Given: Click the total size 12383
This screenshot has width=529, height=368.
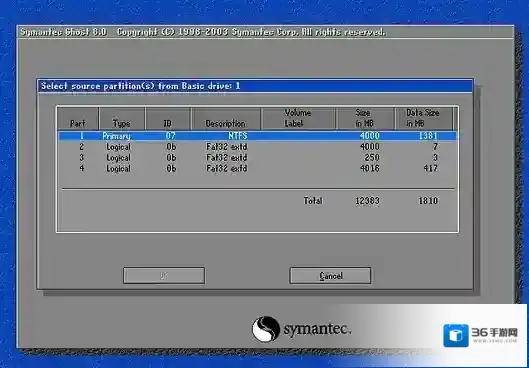Looking at the screenshot, I should [367, 201].
